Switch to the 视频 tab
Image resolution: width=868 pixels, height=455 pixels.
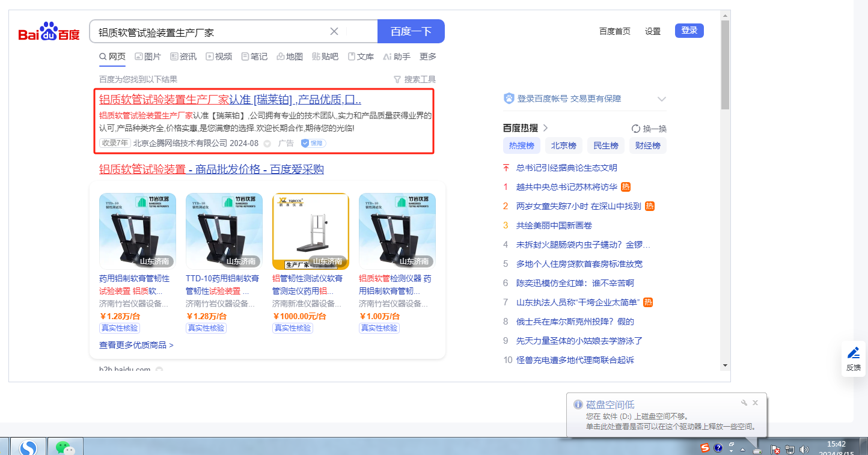[219, 56]
